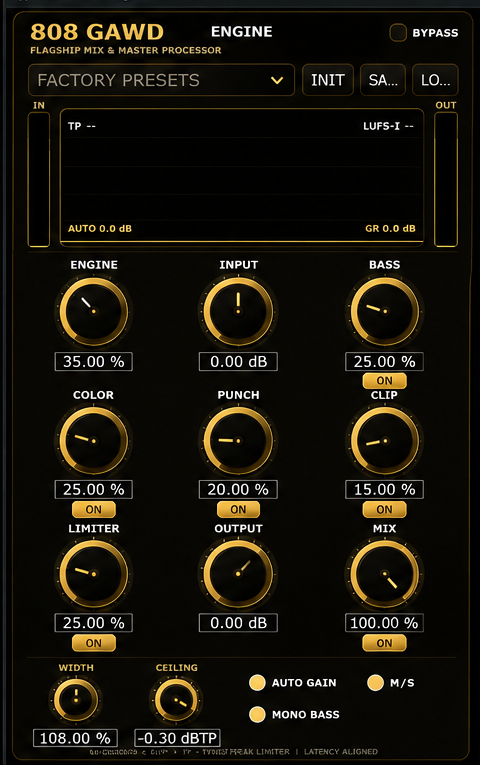Click the LUFS-I -- readout
This screenshot has width=480, height=765.
pos(388,126)
